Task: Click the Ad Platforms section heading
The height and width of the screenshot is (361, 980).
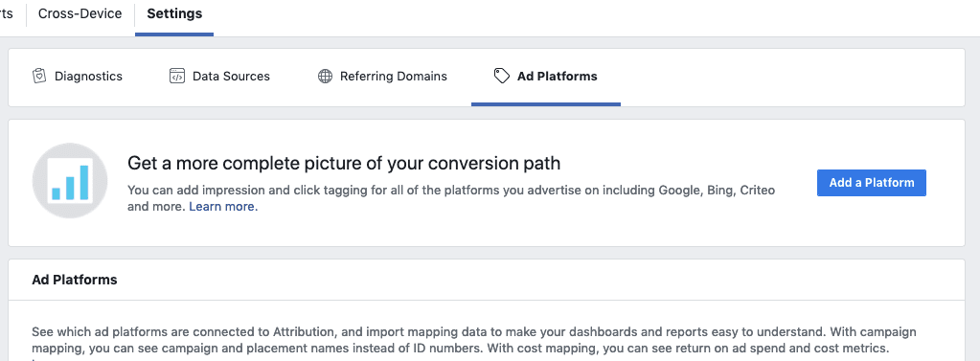Action: point(75,280)
